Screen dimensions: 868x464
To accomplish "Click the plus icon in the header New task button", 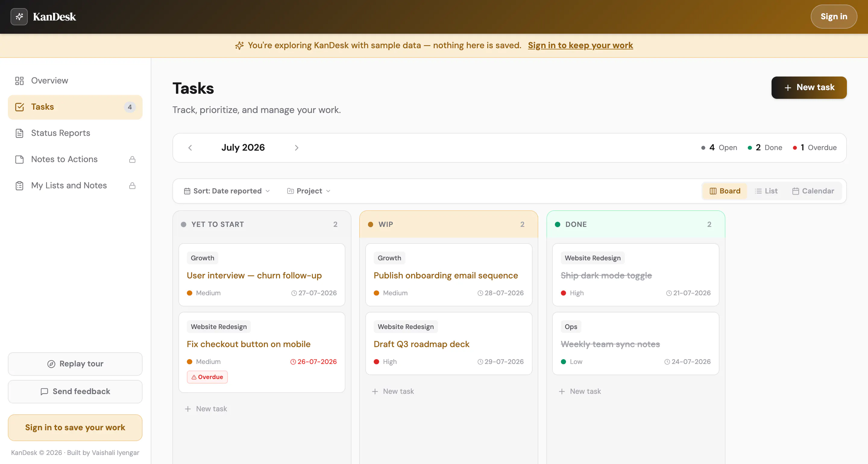I will point(788,88).
